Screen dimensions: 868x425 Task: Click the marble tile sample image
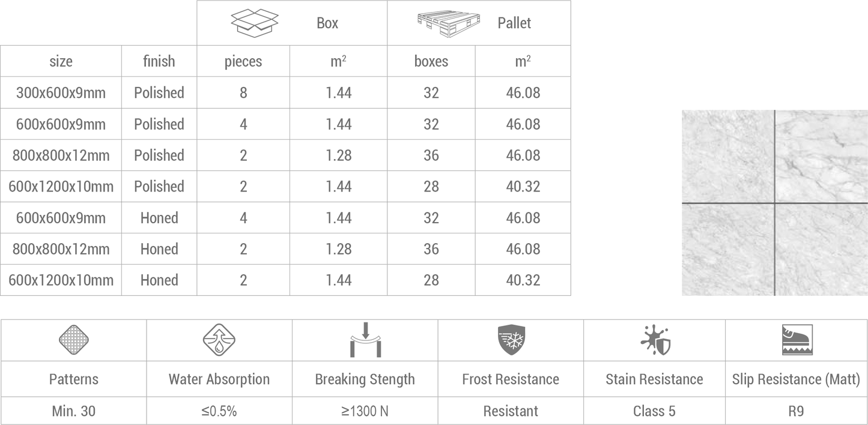click(775, 203)
